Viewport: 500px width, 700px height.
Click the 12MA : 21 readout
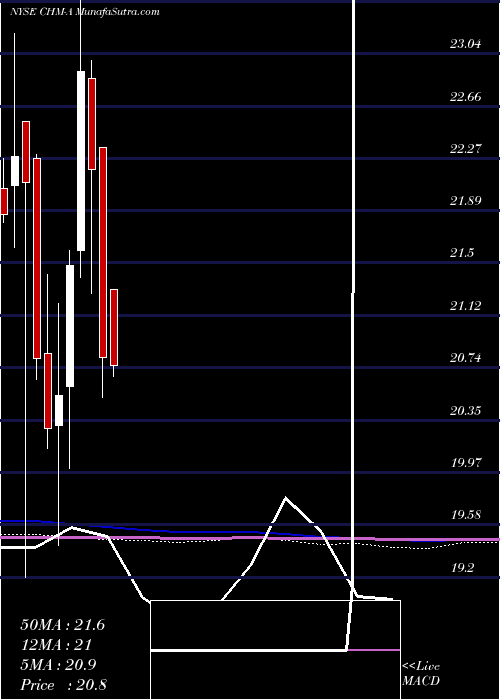pyautogui.click(x=56, y=645)
